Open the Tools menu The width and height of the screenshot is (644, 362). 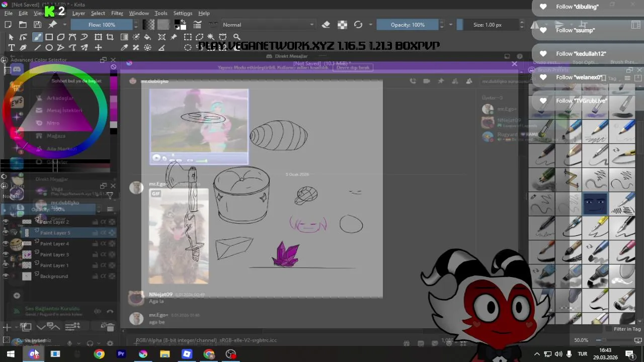pos(161,14)
